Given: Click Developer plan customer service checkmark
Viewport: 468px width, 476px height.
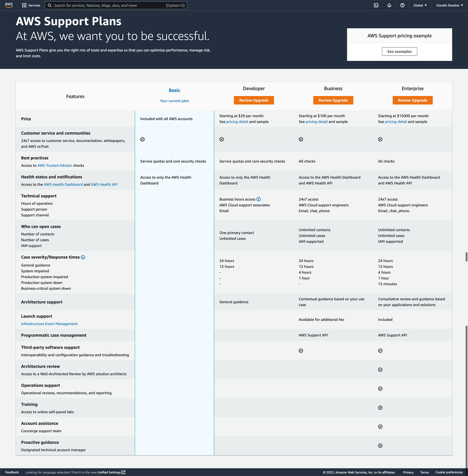Looking at the screenshot, I should click(222, 139).
